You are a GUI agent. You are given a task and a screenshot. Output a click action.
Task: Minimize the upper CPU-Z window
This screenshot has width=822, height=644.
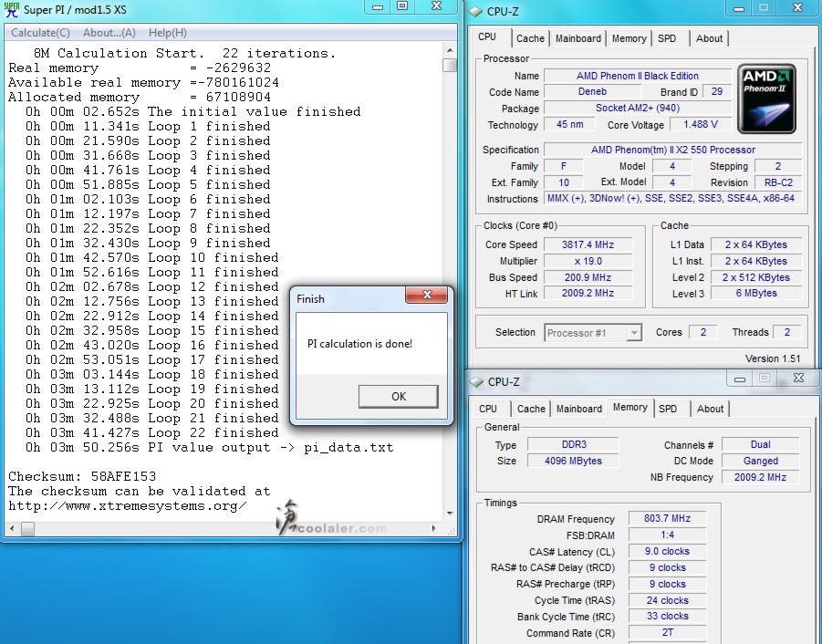pyautogui.click(x=739, y=8)
